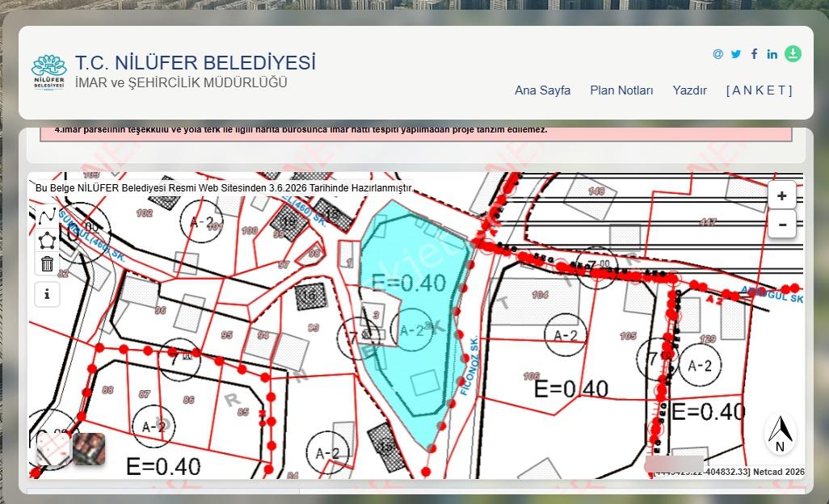Screen dimensions: 829x504
Task: Click the FİCONOZ SK. street label
Action: tap(469, 366)
